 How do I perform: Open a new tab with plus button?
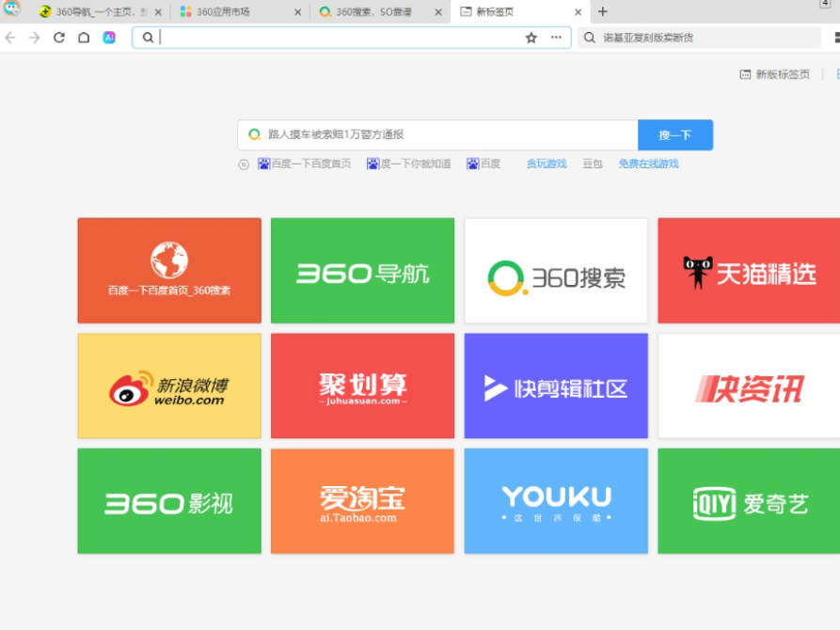coord(602,11)
